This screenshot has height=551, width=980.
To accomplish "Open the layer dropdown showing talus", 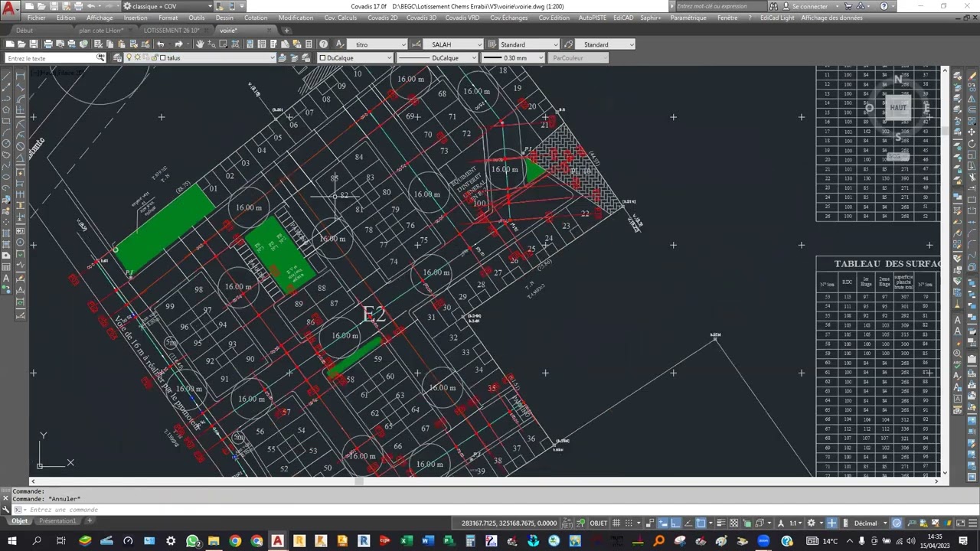I will (200, 58).
